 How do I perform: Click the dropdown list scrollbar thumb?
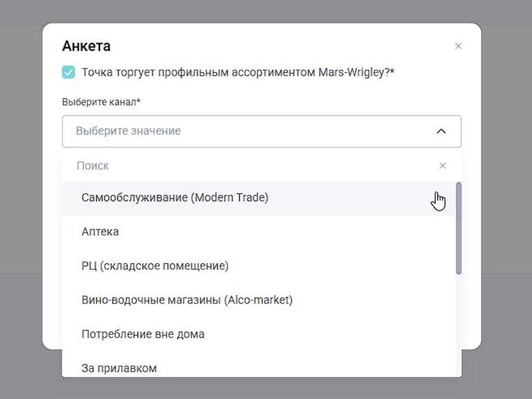point(459,227)
